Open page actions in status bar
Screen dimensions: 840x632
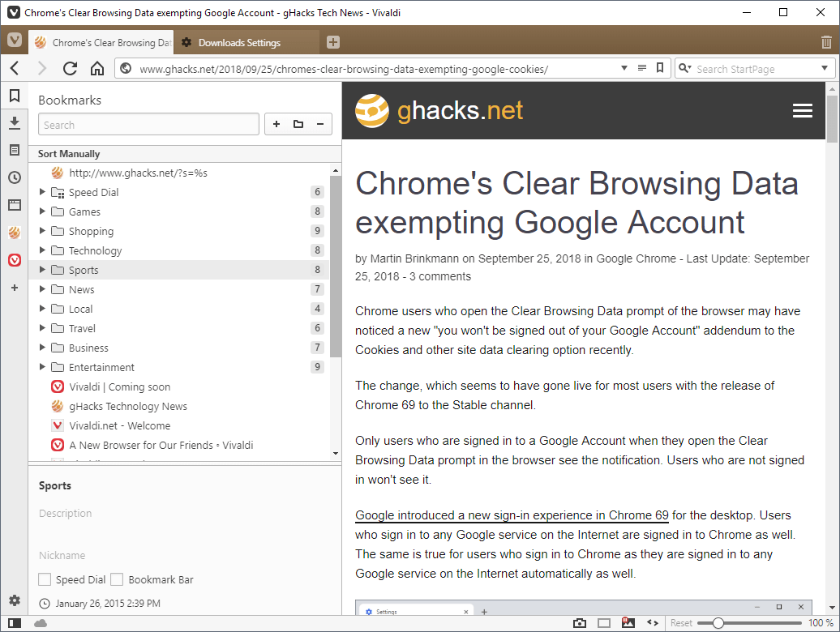coord(653,622)
